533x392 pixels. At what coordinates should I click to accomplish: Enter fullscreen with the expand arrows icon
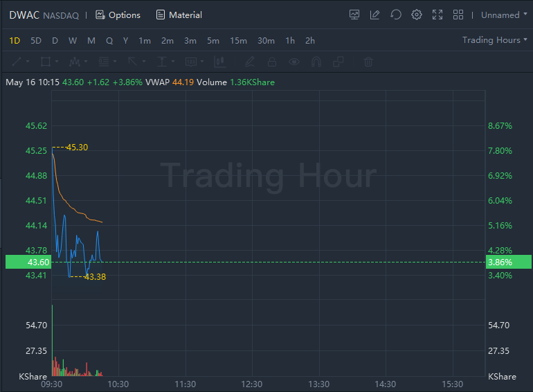[437, 15]
